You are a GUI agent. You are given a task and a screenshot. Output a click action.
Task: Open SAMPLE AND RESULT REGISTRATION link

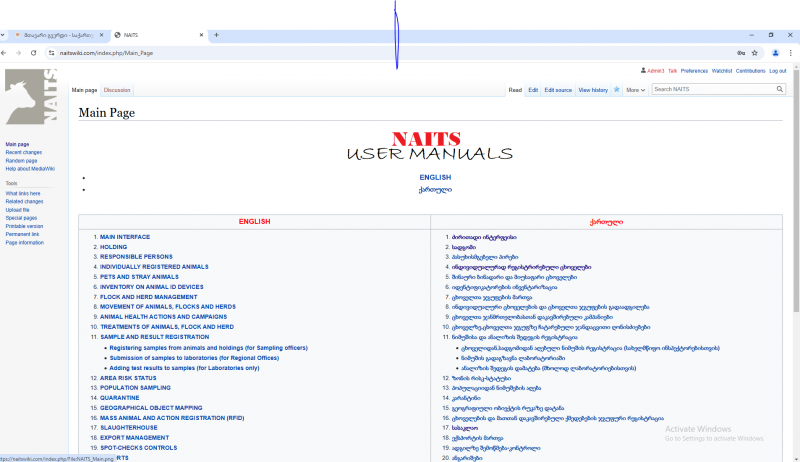(x=155, y=337)
